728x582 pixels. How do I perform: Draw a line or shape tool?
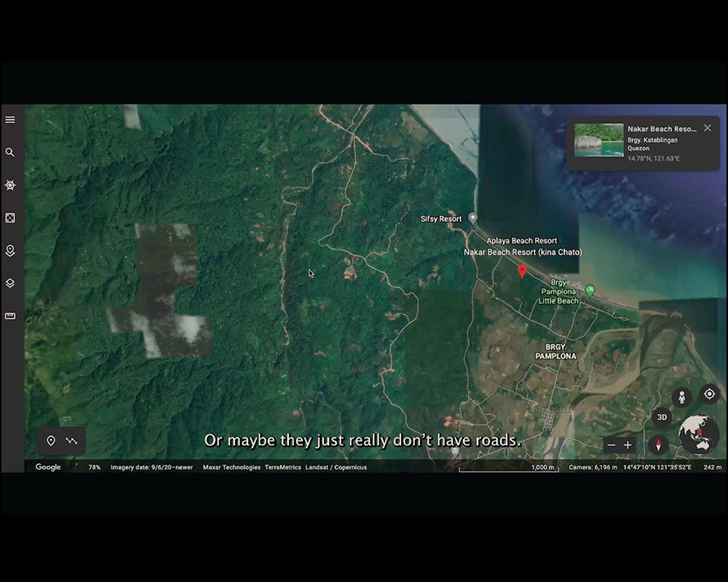pos(71,441)
